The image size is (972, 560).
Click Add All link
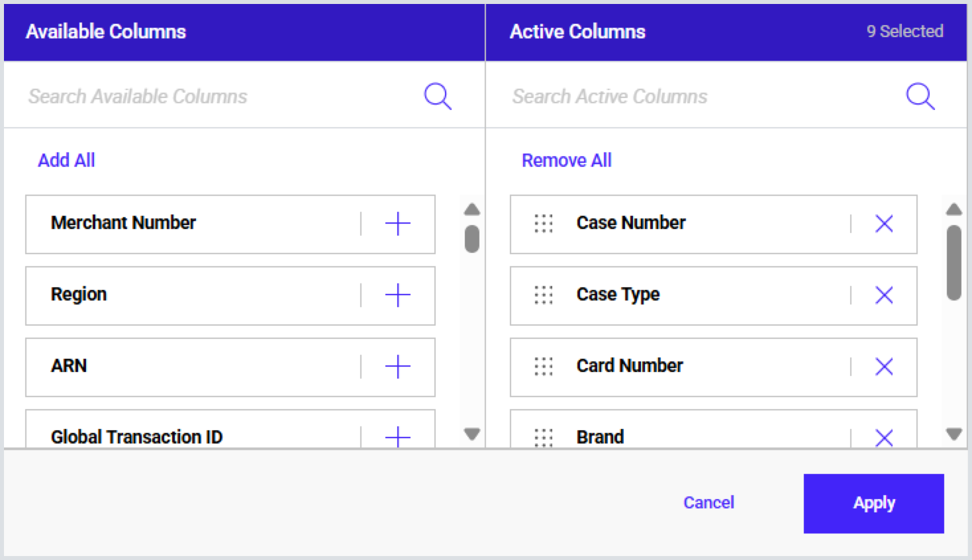tap(66, 160)
